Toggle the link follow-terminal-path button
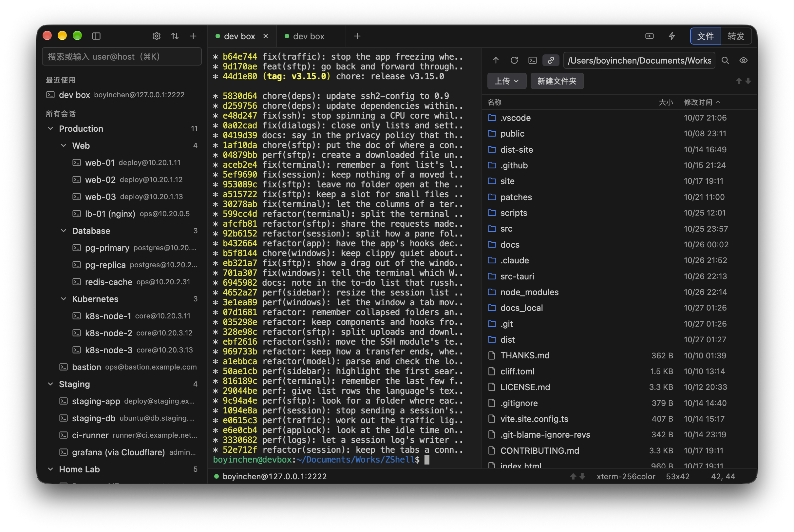The width and height of the screenshot is (794, 532). 551,60
